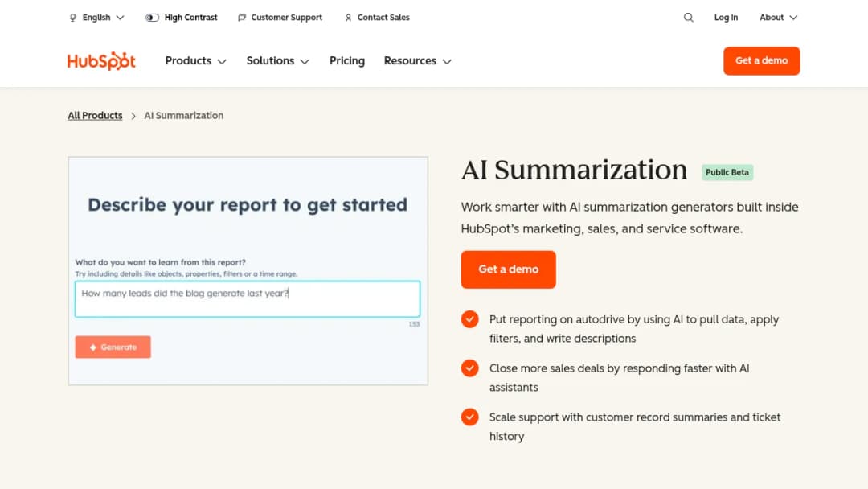
Task: Click the Contact Sales person icon
Action: click(x=348, y=18)
